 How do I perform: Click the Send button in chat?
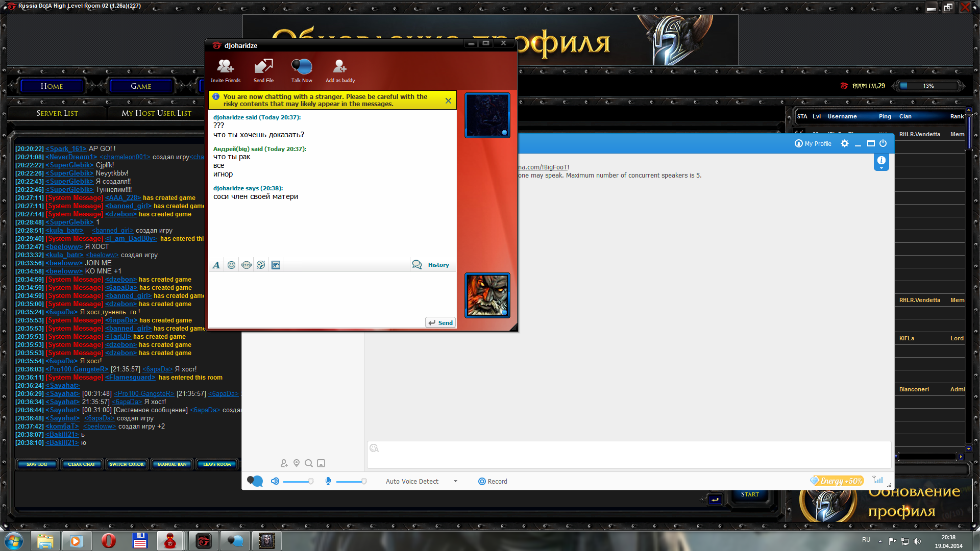click(x=440, y=322)
